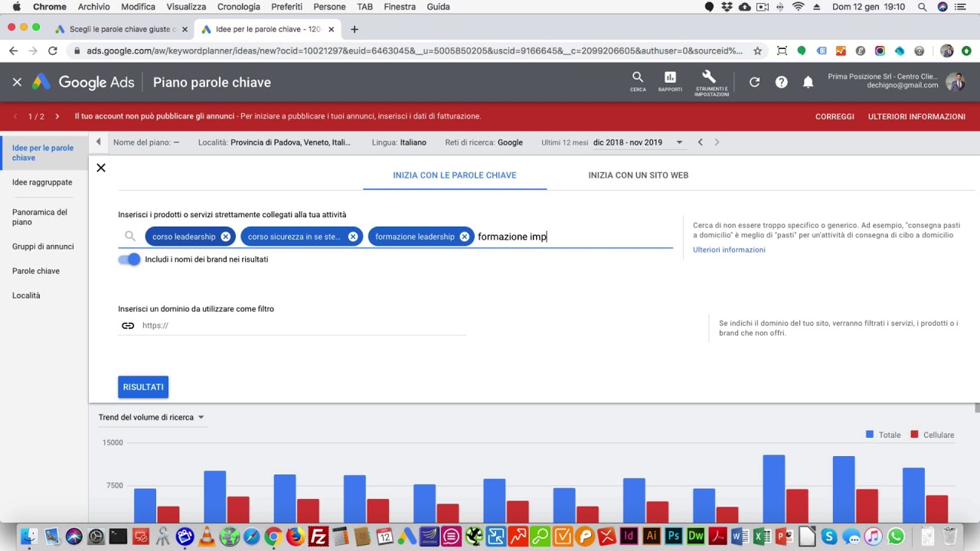Collapse the side navigation panel arrow

98,142
